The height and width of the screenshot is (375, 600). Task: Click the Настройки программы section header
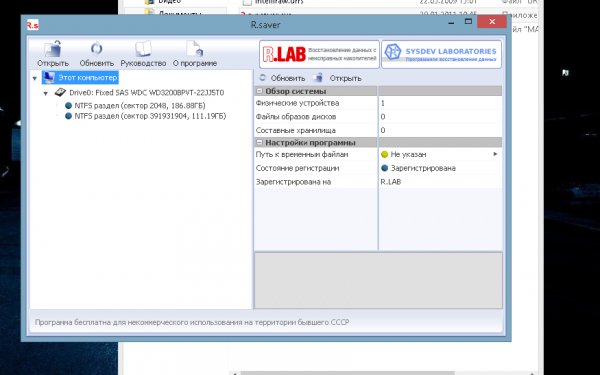(x=310, y=142)
